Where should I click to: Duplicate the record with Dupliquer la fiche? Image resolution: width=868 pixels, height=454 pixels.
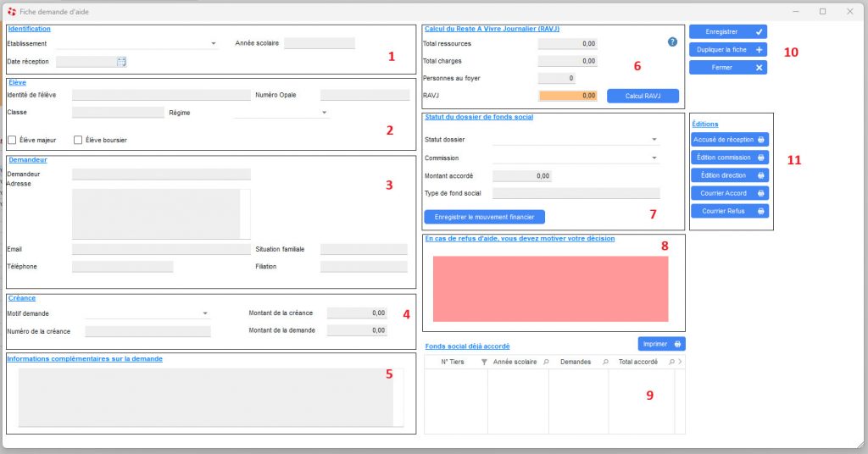coord(727,49)
